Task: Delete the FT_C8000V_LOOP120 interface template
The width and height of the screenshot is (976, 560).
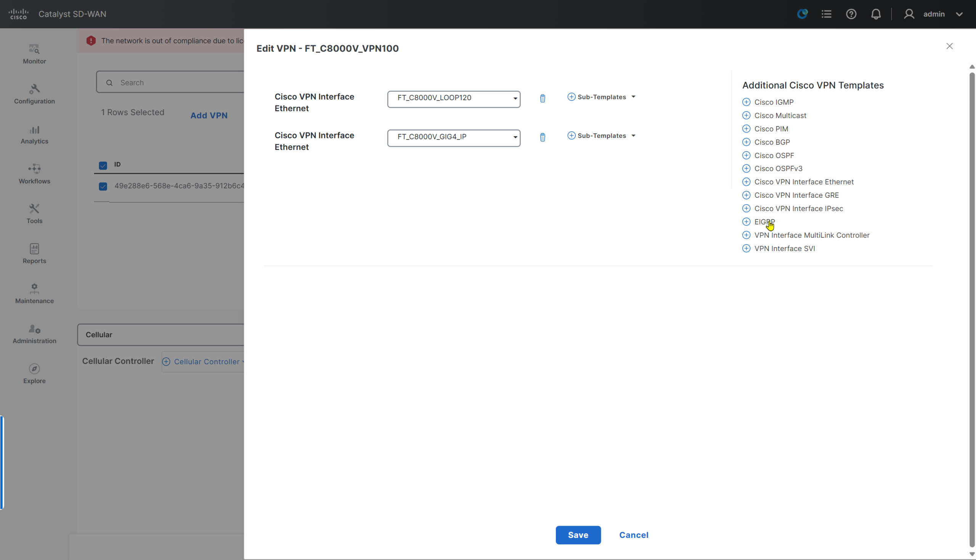Action: click(542, 98)
